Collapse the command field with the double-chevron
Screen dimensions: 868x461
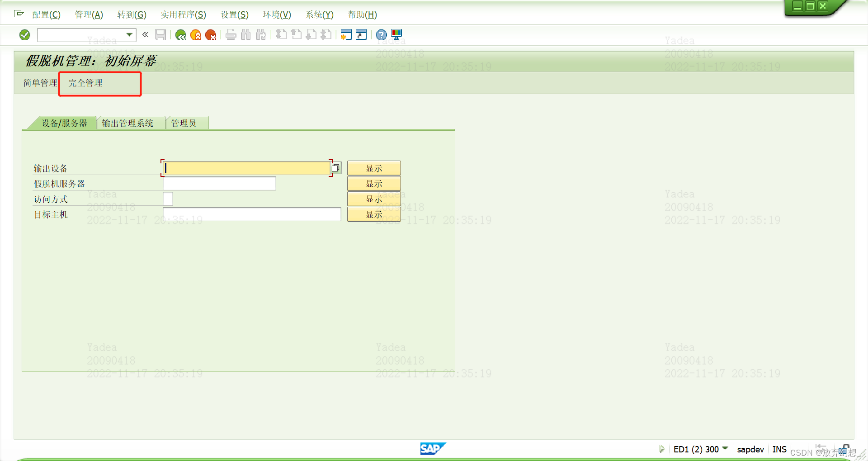click(145, 34)
